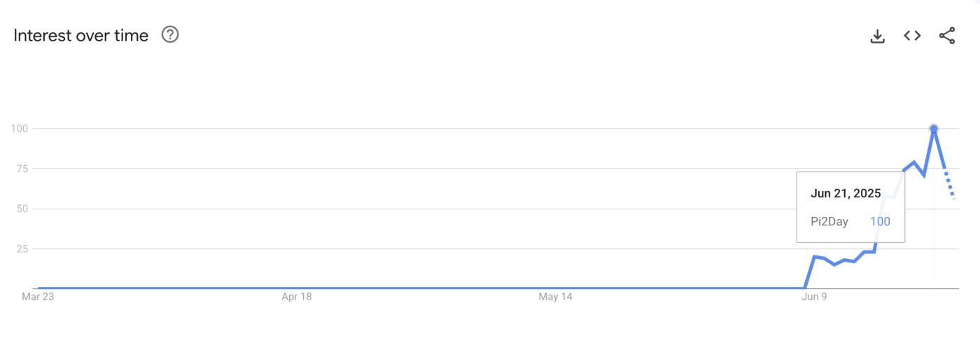The image size is (980, 352).
Task: Click the 100 value on the y-axis
Action: pos(19,128)
